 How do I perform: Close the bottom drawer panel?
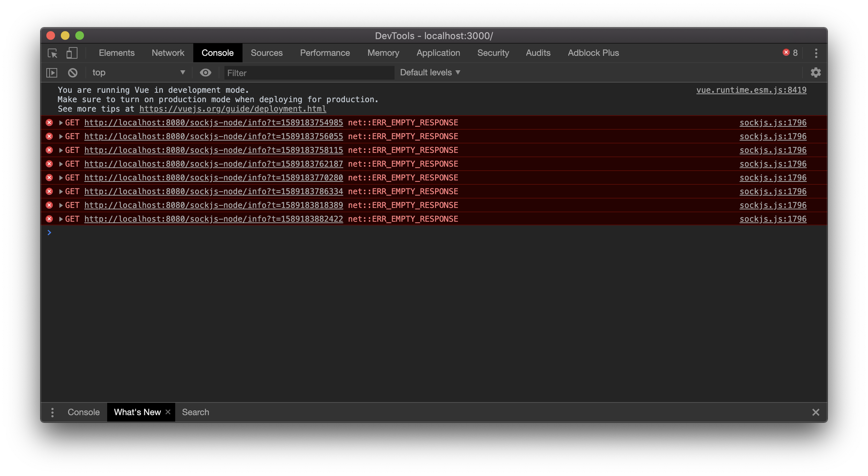click(816, 412)
